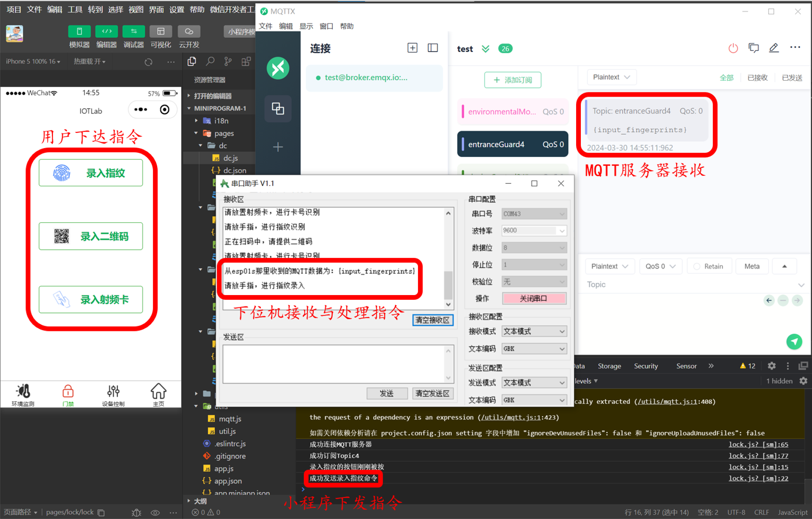Open DevTools 工具 menu

click(75, 9)
